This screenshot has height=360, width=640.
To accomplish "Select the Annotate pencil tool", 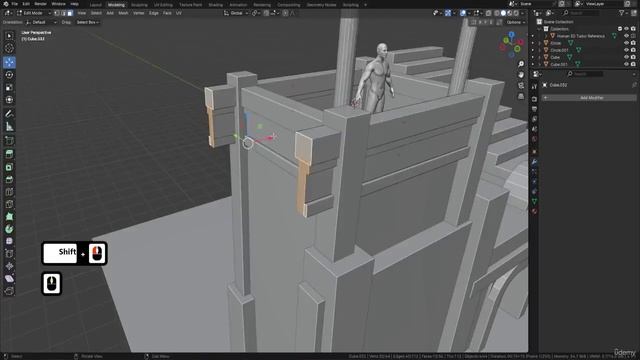I will click(x=9, y=114).
